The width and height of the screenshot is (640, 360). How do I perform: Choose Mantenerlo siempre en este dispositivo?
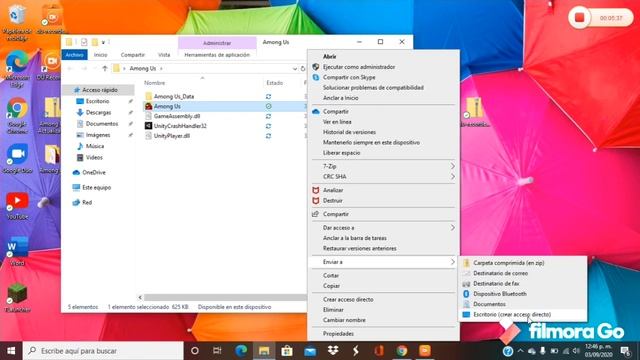pyautogui.click(x=371, y=142)
